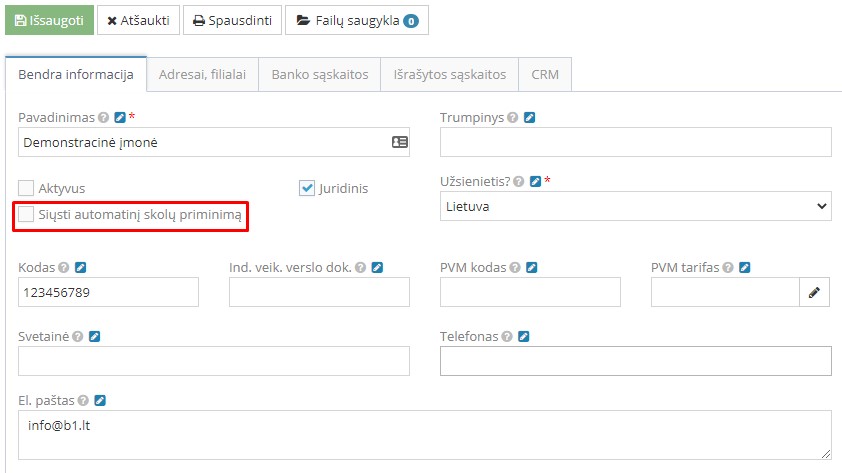Image resolution: width=842 pixels, height=473 pixels.
Task: Open the Banko sąskaitos tab
Action: (x=320, y=74)
